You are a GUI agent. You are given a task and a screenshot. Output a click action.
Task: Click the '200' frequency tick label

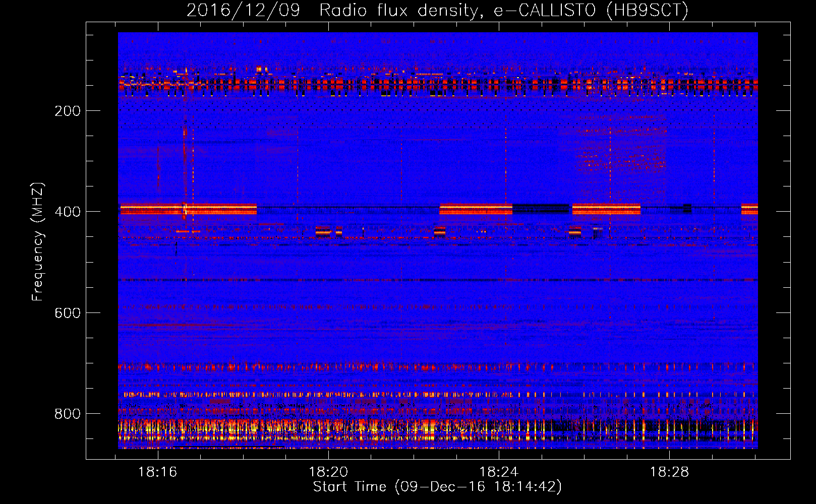tap(68, 111)
